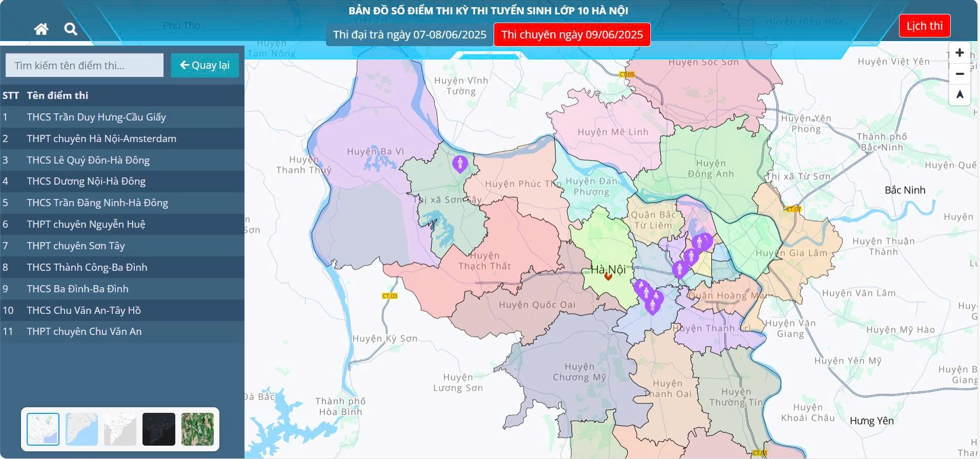The image size is (980, 459).
Task: Focus the 'Tìm kiếm tên điểm thi' search field
Action: [x=85, y=65]
